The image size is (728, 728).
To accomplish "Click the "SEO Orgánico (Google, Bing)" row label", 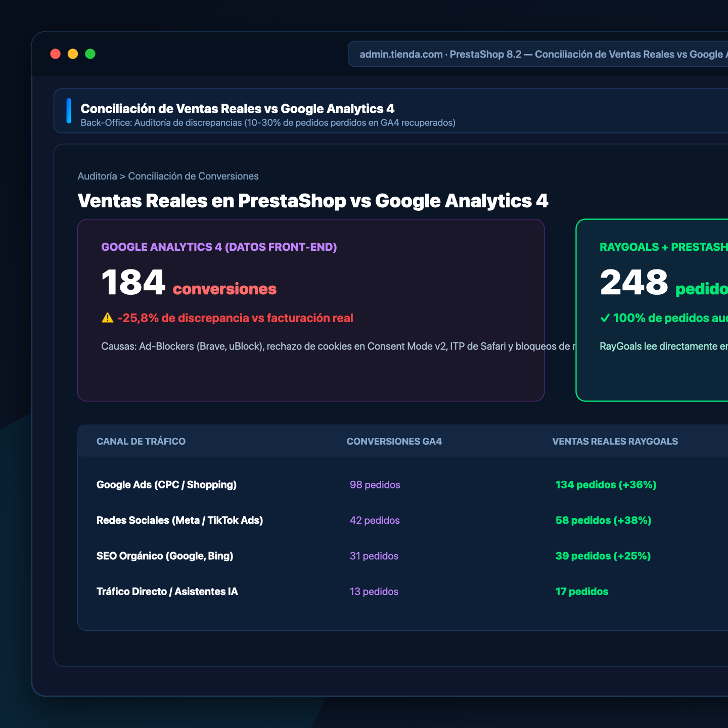I will pos(165,556).
